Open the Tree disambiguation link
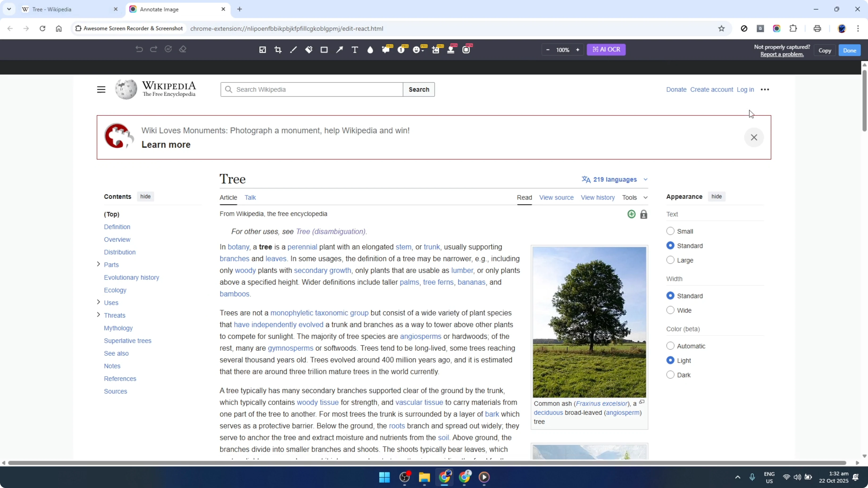The image size is (868, 488). (330, 231)
